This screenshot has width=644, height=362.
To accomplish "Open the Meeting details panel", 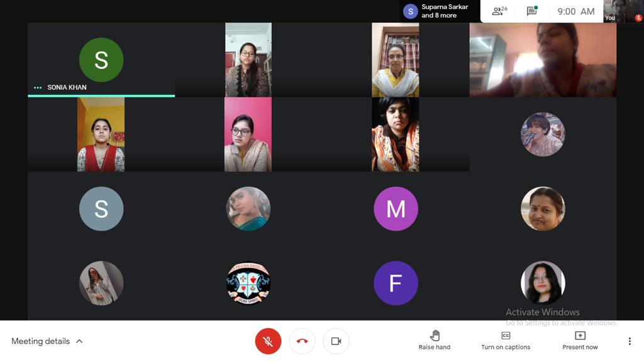I will coord(41,341).
